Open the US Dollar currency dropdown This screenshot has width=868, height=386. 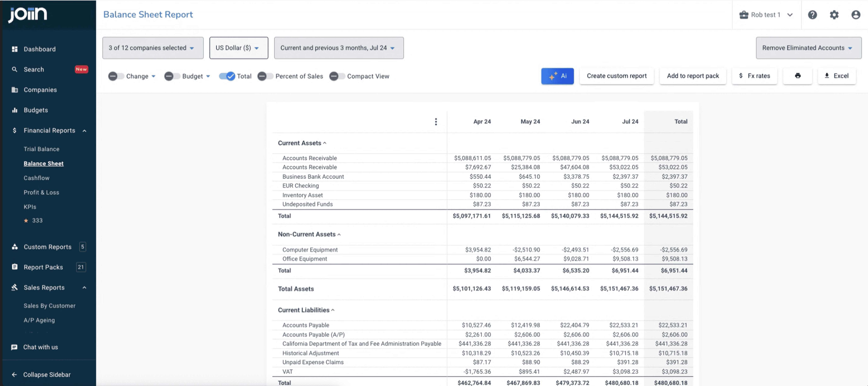click(238, 48)
